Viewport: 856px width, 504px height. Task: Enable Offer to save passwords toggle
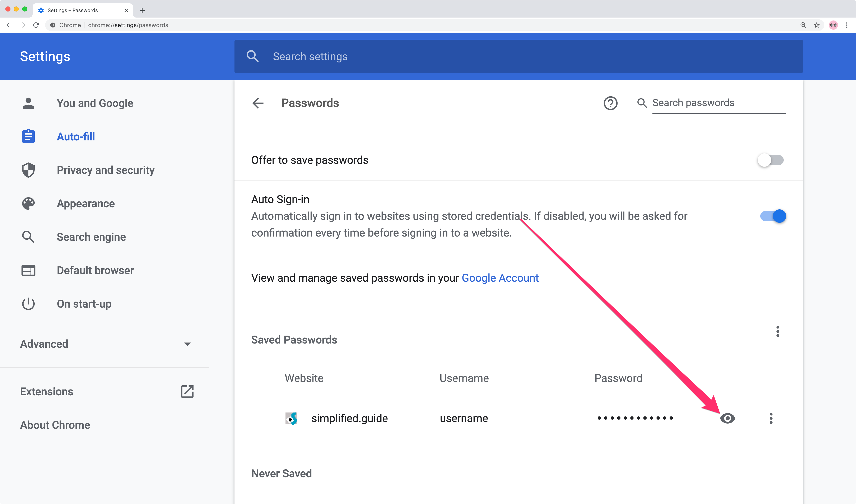click(770, 160)
